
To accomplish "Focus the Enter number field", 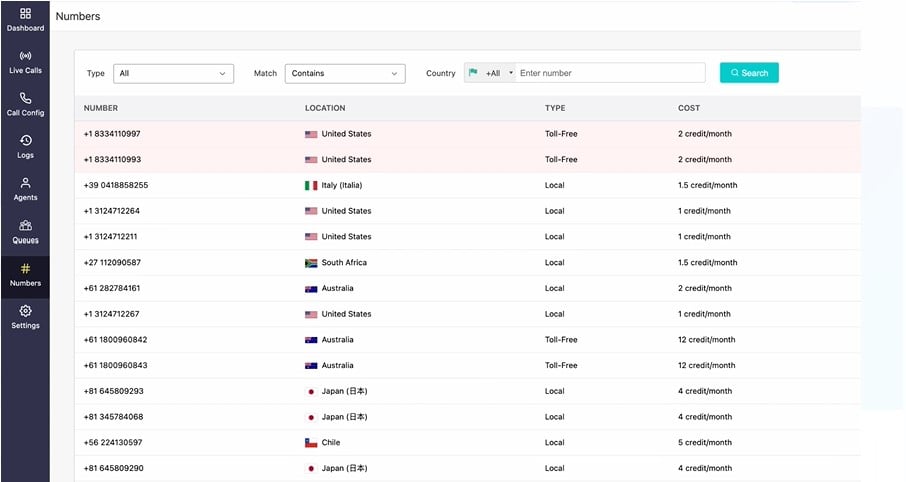I will [x=610, y=73].
